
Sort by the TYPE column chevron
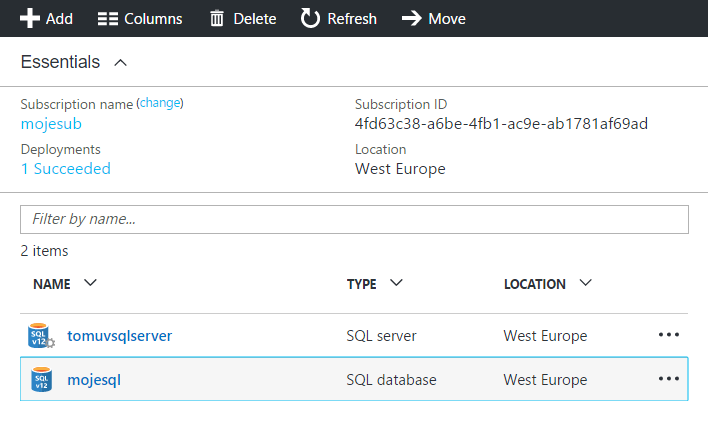point(396,283)
